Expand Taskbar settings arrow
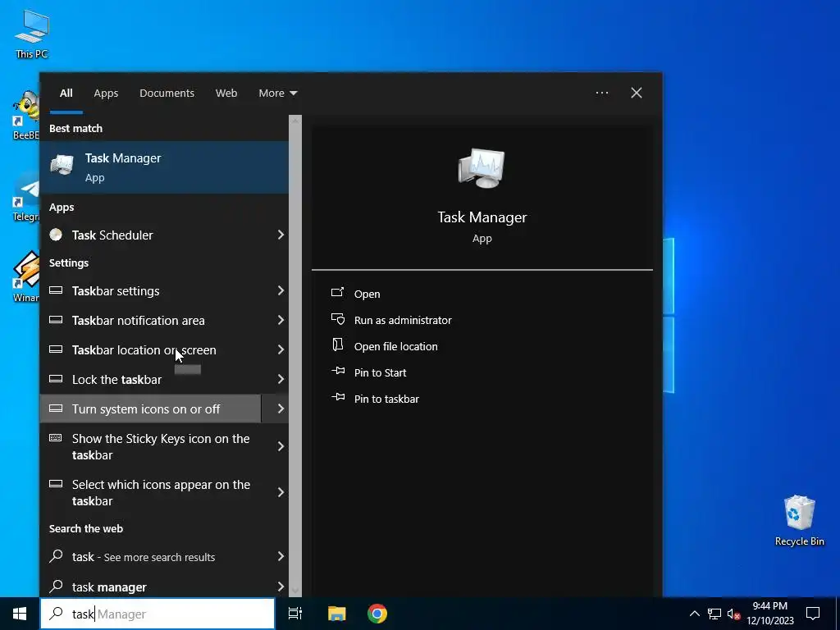840x630 pixels. [281, 291]
